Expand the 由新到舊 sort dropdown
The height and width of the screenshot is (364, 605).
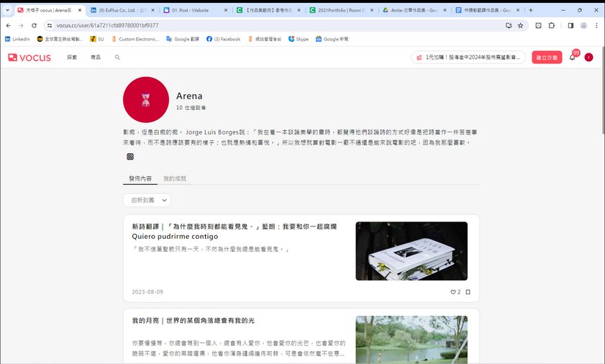pos(147,201)
